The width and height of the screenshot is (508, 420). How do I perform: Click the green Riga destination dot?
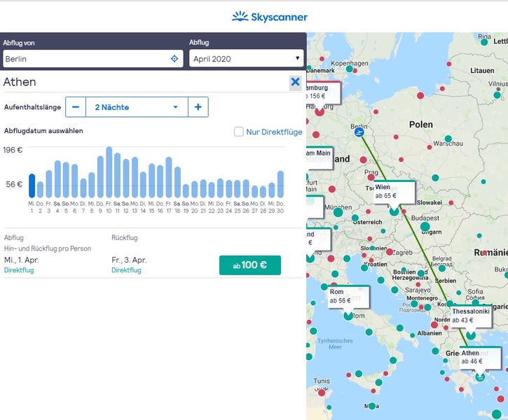[x=484, y=42]
